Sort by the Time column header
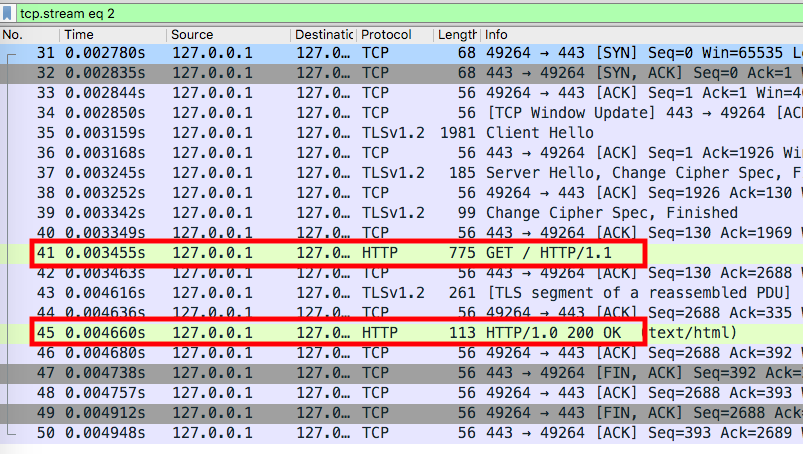 coord(112,35)
